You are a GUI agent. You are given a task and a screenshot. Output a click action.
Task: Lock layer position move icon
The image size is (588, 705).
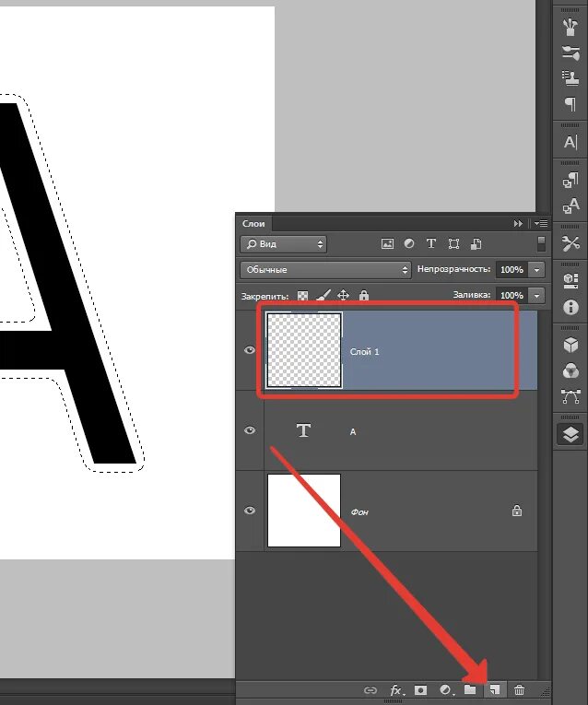[343, 296]
